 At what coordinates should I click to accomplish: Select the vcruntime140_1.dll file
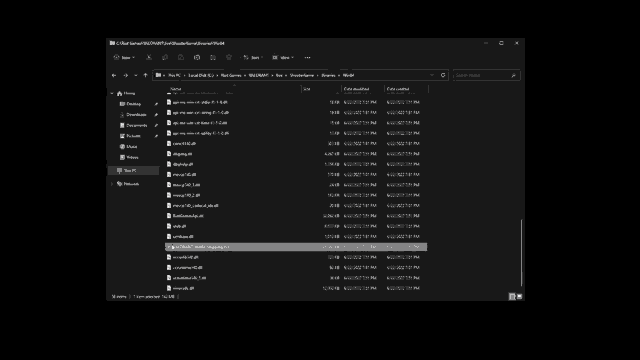pyautogui.click(x=296, y=278)
